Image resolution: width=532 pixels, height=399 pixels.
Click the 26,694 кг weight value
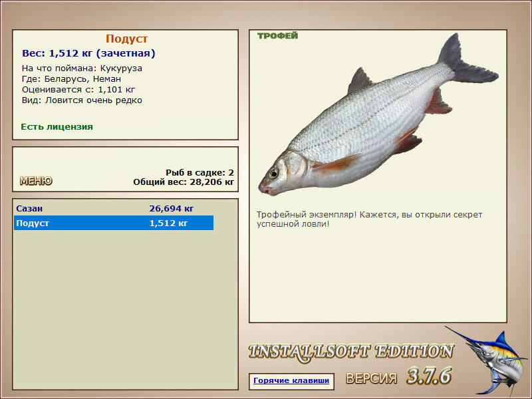pos(172,208)
